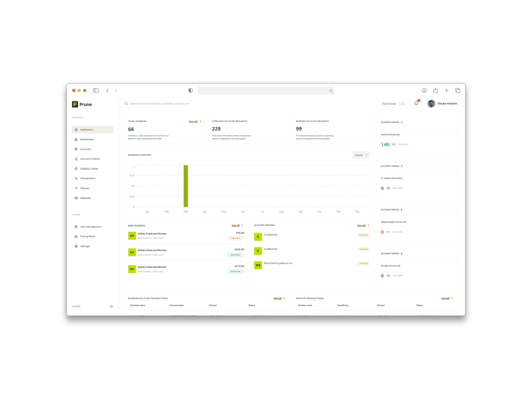
Task: Click the chevron beside Business Account Transactions See All
Action: (284, 298)
